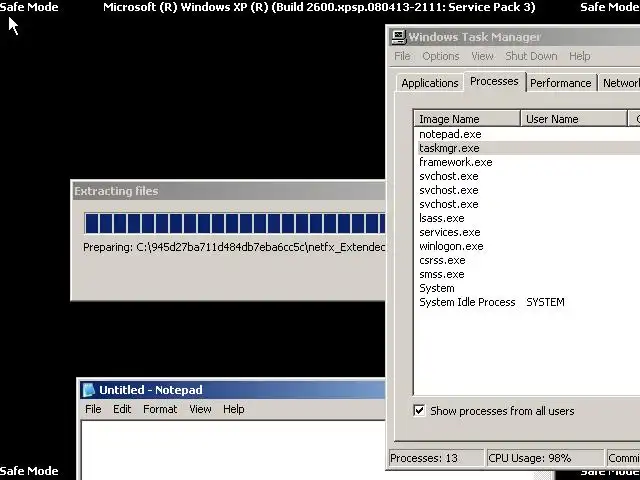Click Processes: 13 status bar entry
Image resolution: width=640 pixels, height=480 pixels.
[x=436, y=458]
